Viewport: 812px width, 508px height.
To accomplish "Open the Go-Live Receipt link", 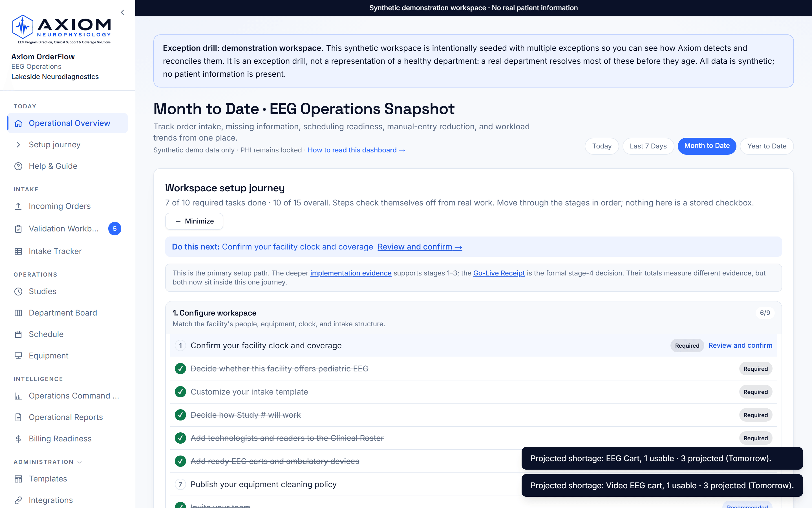I will click(499, 273).
